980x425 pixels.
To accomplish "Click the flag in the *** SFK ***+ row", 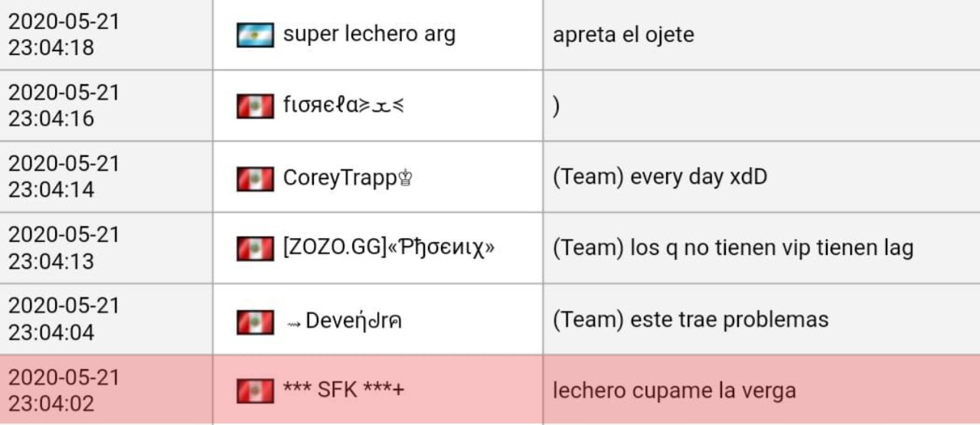I will (255, 391).
